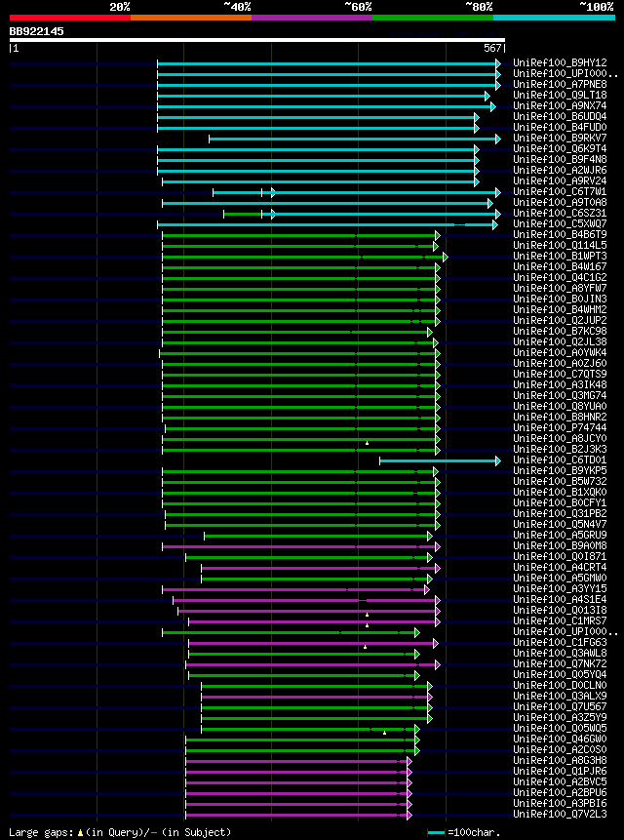Click the red 20% identity legend segment
Viewport: 624px width, 840px height.
(70, 18)
